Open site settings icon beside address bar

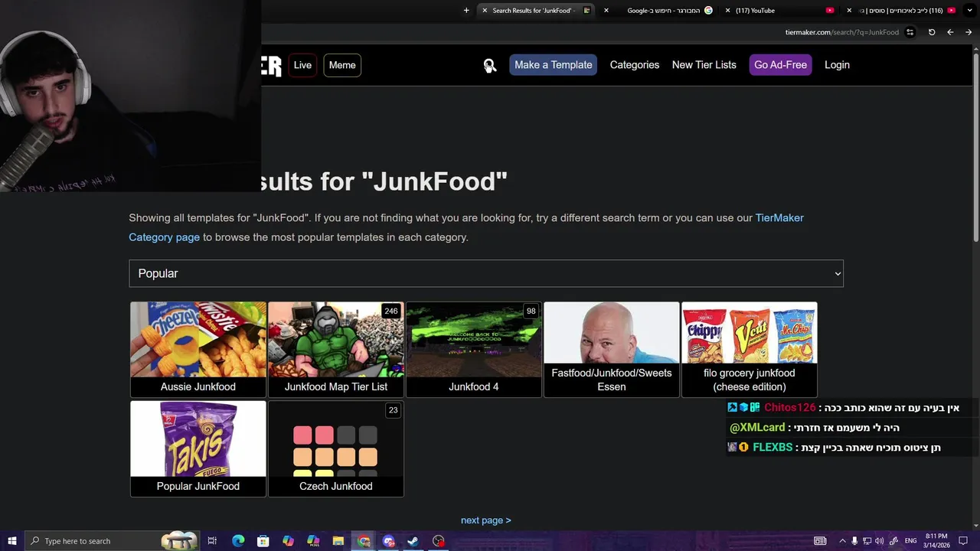910,32
